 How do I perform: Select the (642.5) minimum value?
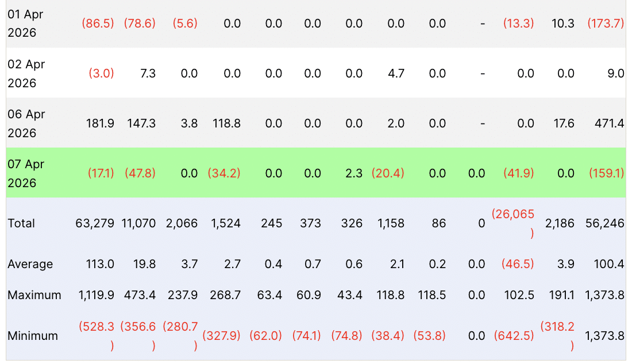tap(514, 336)
